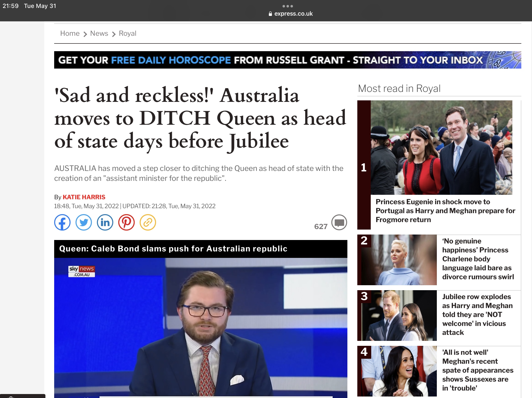Click the article publish date line
Viewport: 532px width, 398px height.
click(x=135, y=206)
